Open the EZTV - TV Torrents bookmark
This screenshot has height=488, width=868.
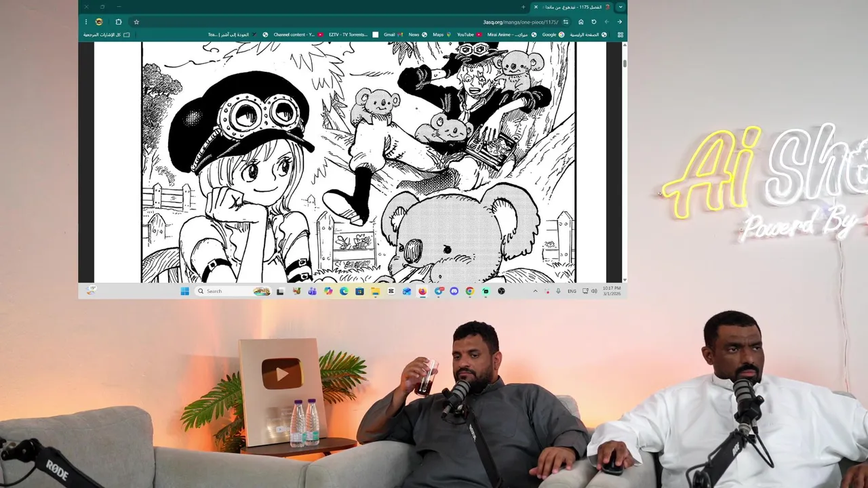353,35
